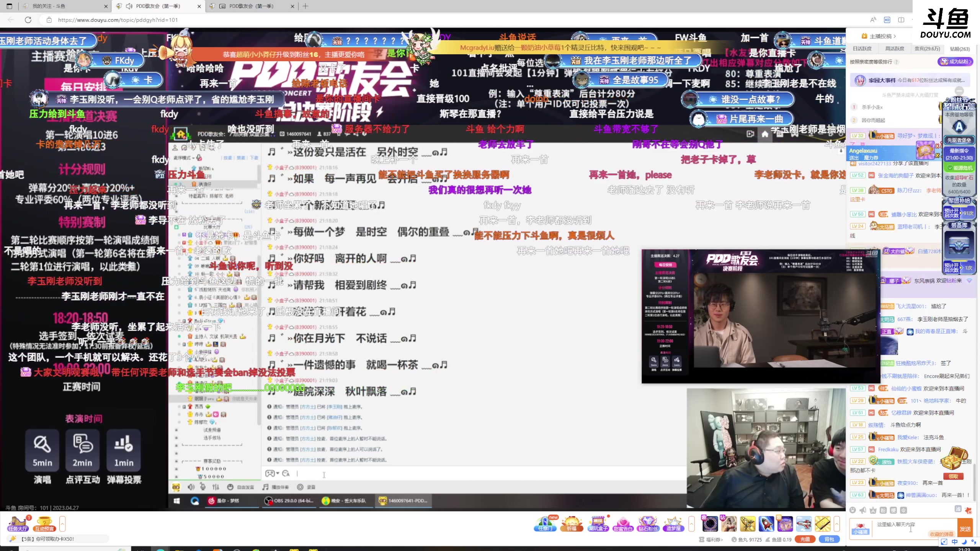This screenshot has width=980, height=551.
Task: Click the home icon on embedded player bar
Action: (x=765, y=134)
